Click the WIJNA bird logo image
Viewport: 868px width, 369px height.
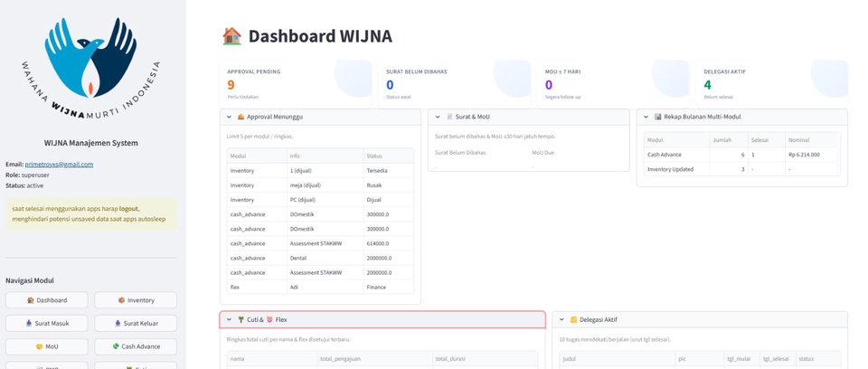pyautogui.click(x=90, y=68)
